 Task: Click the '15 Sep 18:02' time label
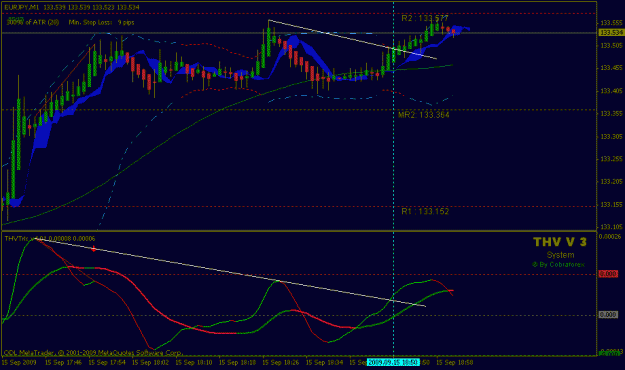(x=150, y=362)
